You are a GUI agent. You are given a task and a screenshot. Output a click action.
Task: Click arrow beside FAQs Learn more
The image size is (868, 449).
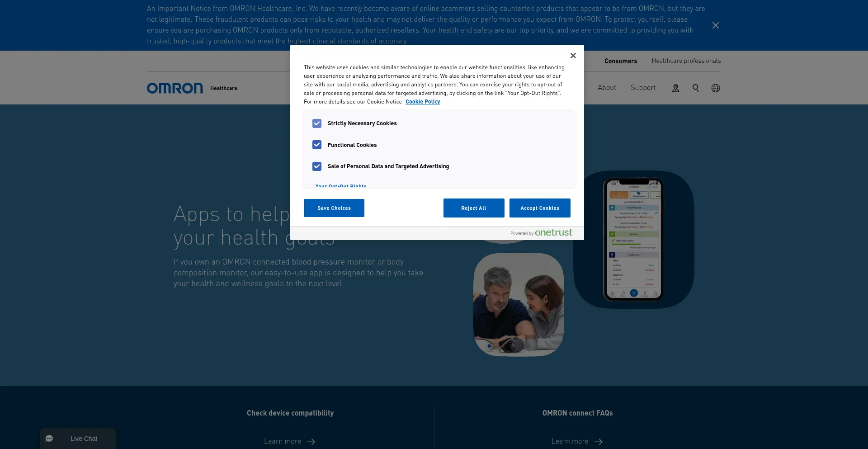point(599,442)
